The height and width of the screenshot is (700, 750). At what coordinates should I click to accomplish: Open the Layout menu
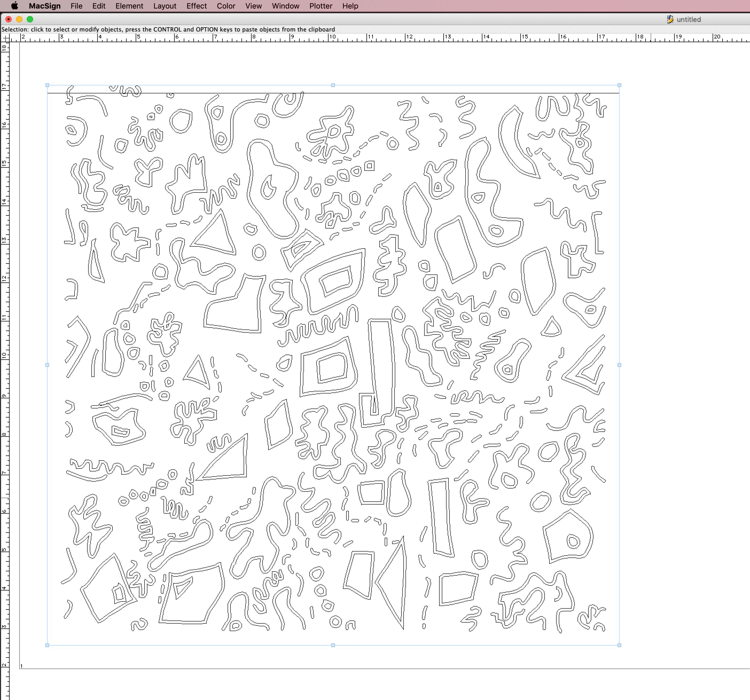point(165,6)
